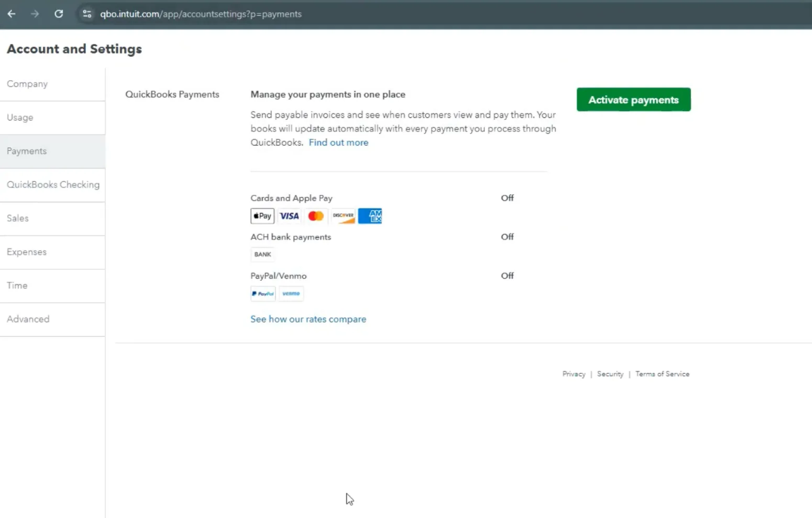Click the Visa card icon
The image size is (812, 518).
click(x=289, y=216)
